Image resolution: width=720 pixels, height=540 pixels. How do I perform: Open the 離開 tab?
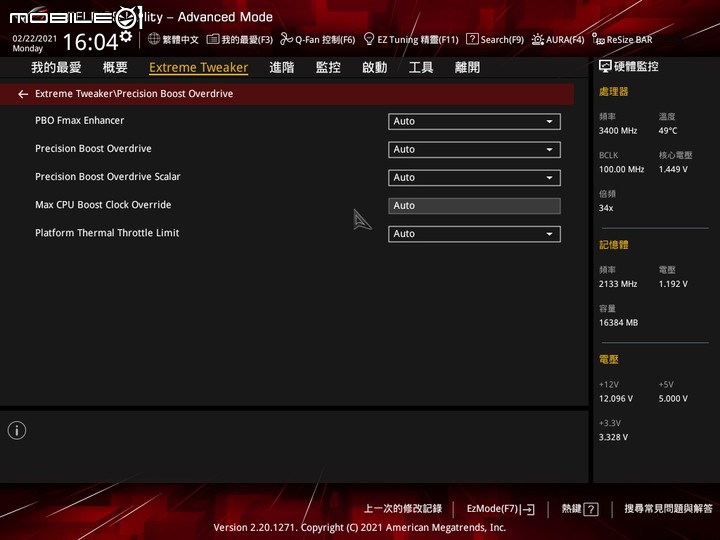pos(467,68)
